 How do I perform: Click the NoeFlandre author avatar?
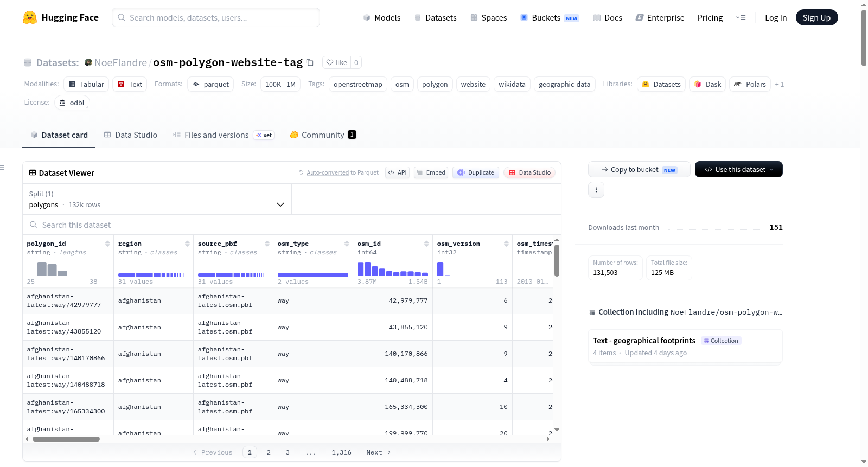click(88, 62)
